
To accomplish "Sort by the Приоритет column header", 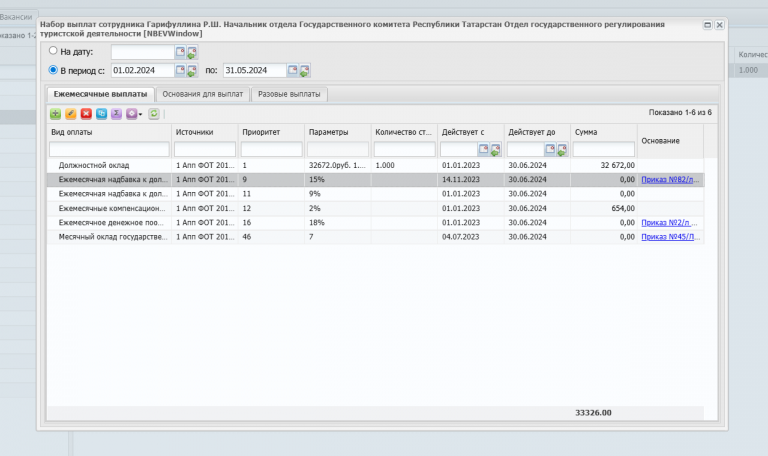I will (261, 132).
